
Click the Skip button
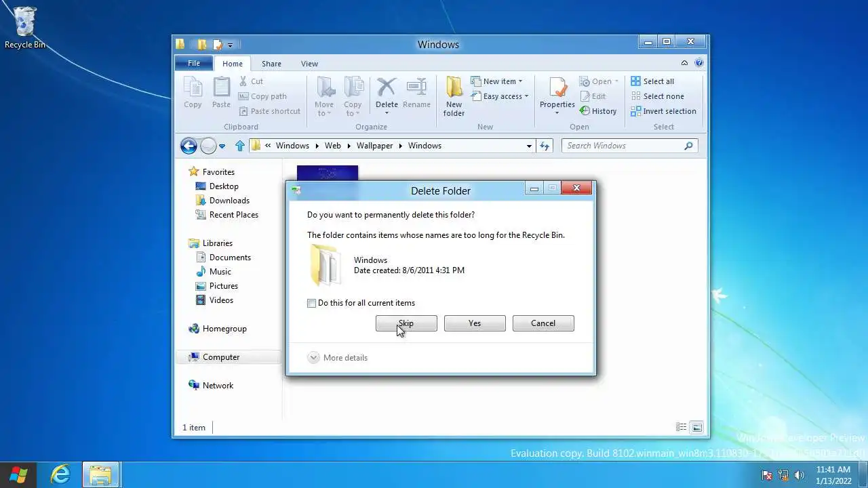[406, 323]
